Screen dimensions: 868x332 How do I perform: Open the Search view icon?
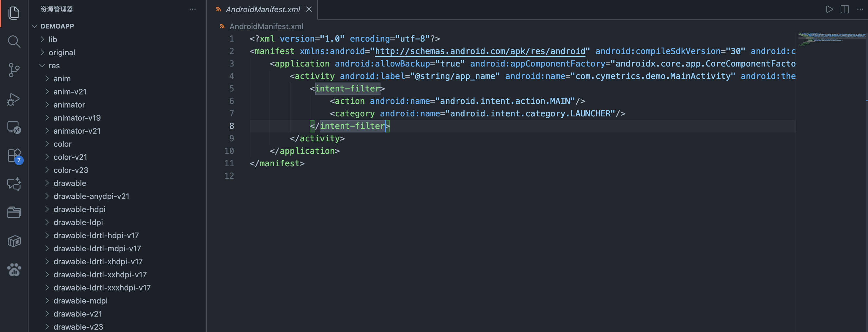(14, 41)
